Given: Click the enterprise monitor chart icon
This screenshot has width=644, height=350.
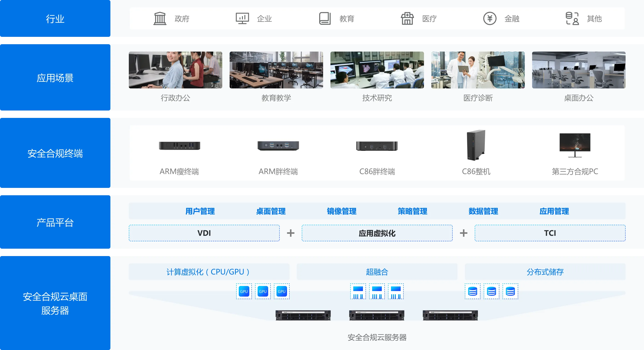Looking at the screenshot, I should coord(242,18).
